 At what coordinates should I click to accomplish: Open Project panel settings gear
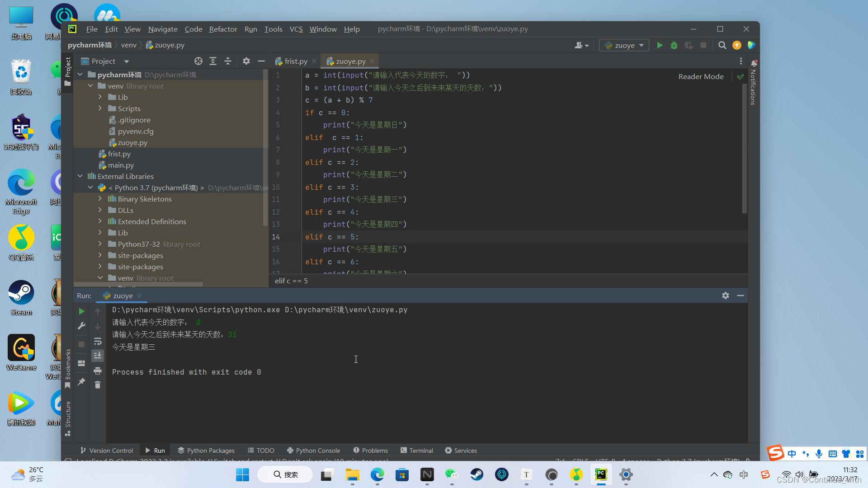[246, 61]
